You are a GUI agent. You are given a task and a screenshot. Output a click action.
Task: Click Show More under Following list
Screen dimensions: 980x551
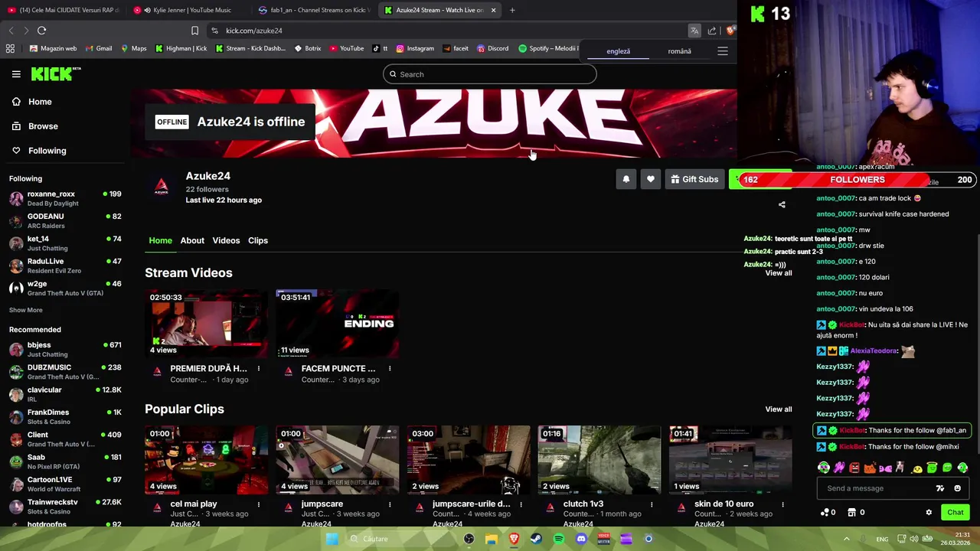point(25,310)
